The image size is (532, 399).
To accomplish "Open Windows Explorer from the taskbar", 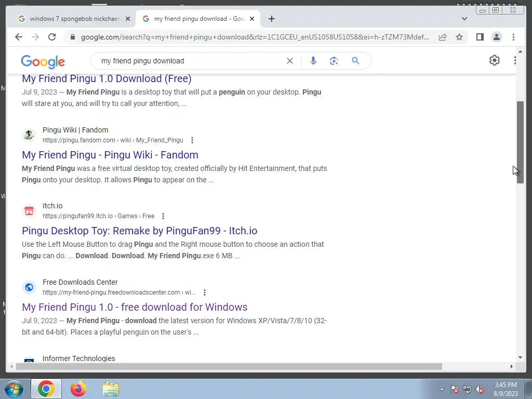I will 111,389.
